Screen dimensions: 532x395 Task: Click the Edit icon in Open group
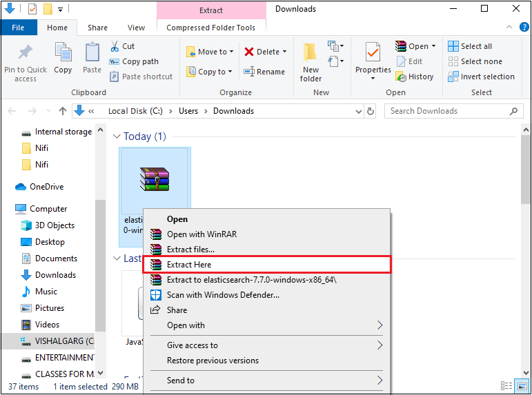[401, 62]
